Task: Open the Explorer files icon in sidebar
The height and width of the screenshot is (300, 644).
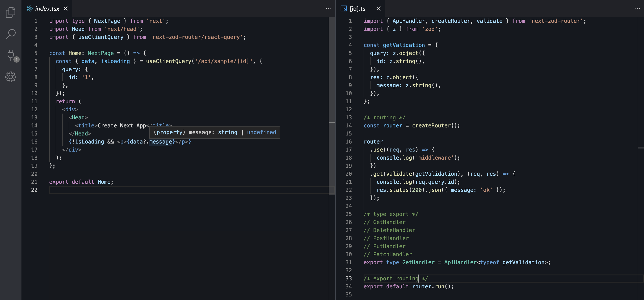Action: (x=11, y=12)
